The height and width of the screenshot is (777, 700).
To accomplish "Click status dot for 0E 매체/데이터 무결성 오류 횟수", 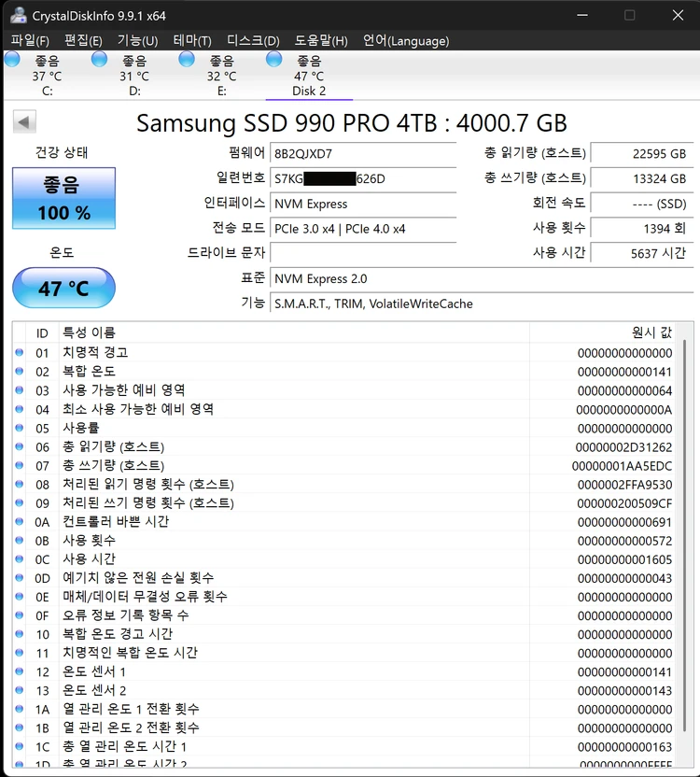I will click(x=20, y=597).
